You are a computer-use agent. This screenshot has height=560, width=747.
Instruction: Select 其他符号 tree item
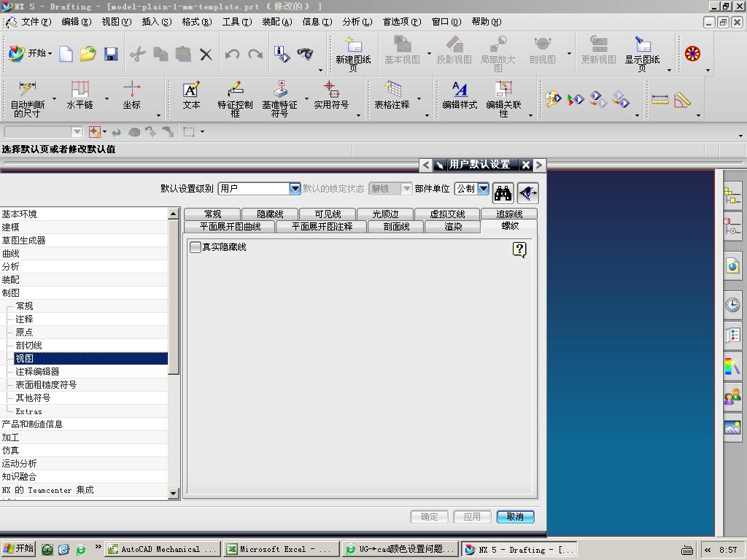[33, 397]
